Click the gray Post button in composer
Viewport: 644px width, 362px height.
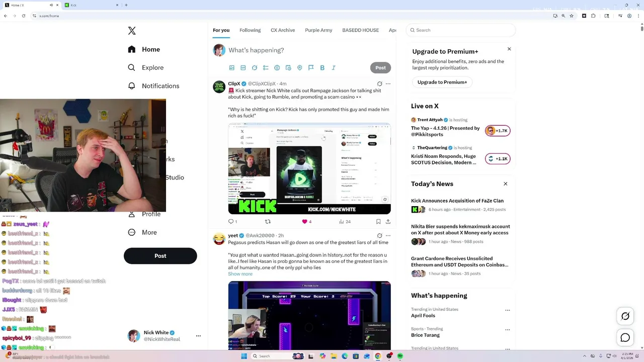tap(380, 68)
